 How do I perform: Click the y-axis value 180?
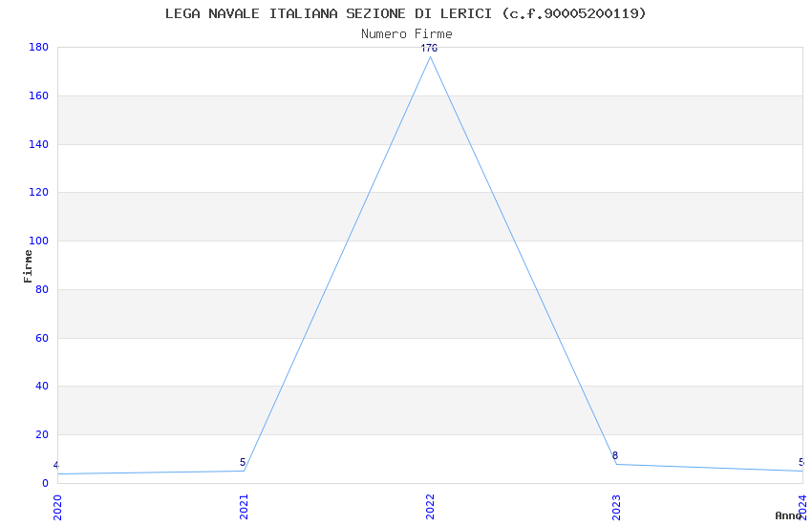tap(39, 47)
